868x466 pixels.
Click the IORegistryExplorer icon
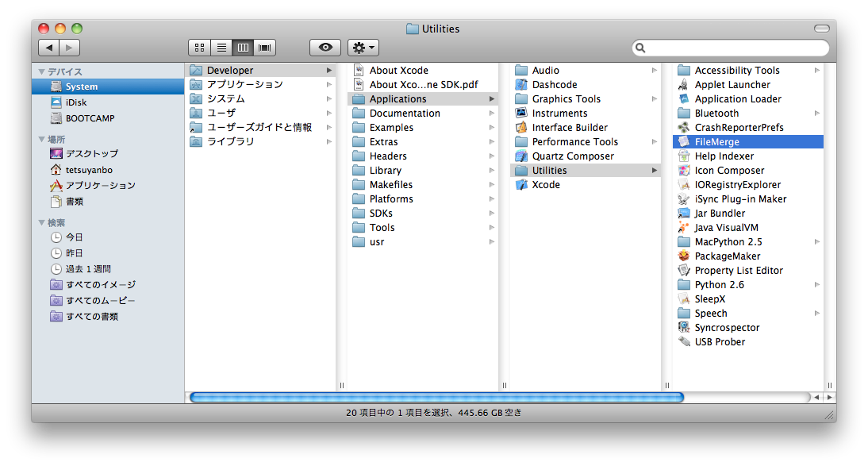click(x=684, y=185)
